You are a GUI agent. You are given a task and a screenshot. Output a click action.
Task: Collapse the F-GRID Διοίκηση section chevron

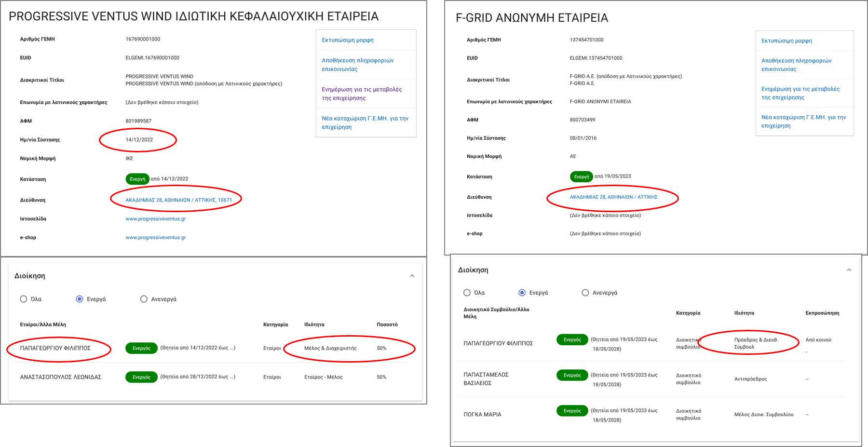[849, 270]
